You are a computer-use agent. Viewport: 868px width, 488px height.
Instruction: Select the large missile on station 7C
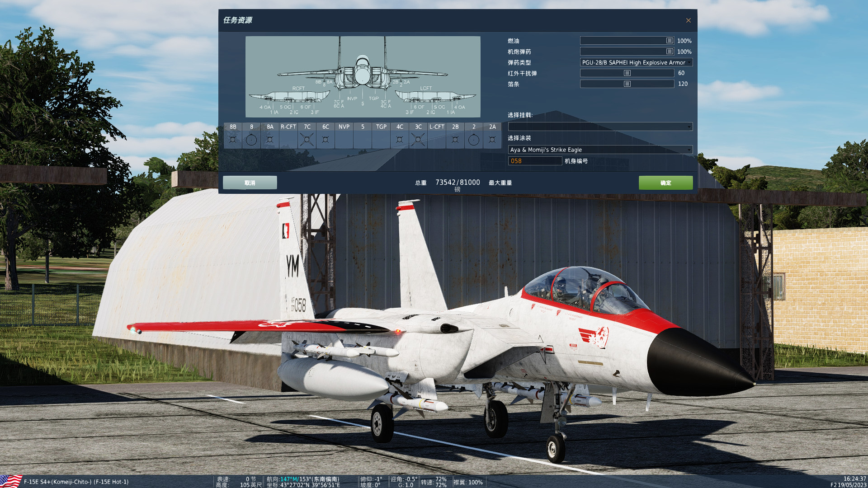(307, 140)
